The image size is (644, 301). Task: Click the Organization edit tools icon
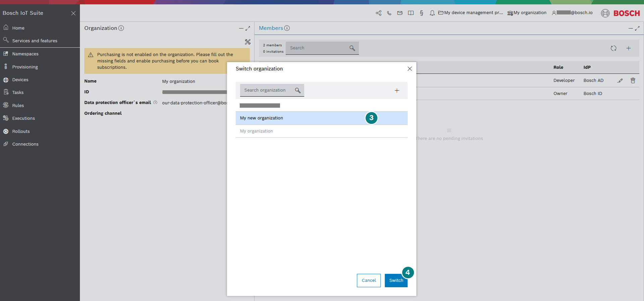point(248,42)
